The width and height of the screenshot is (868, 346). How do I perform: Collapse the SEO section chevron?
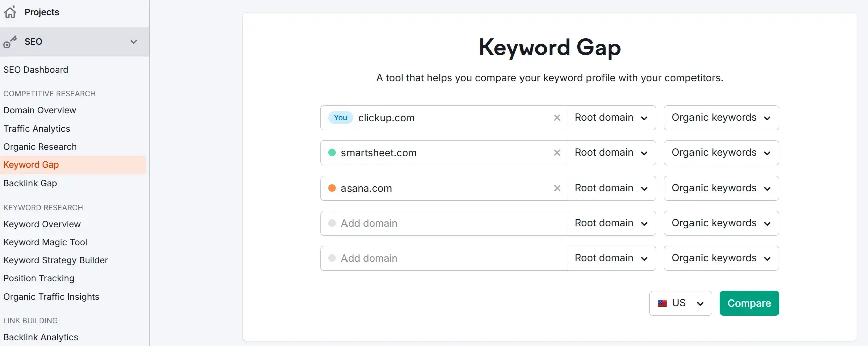point(134,42)
